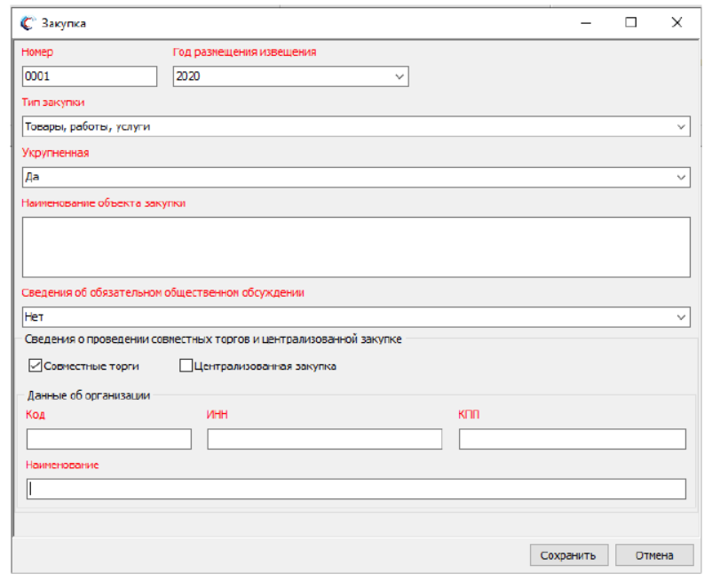Focus the Номер field containing 0001
Viewport: 728px width, 582px height.
coord(89,76)
